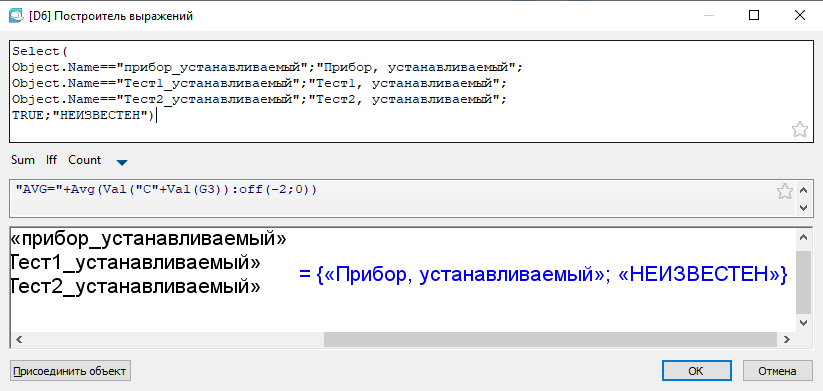The height and width of the screenshot is (391, 823).
Task: Click the AVG expression in history field
Action: 166,189
